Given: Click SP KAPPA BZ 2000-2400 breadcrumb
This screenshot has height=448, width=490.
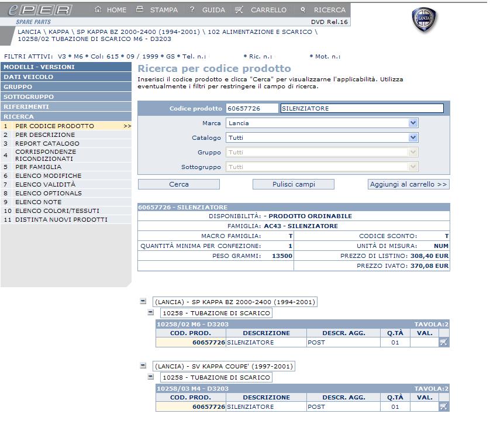Looking at the screenshot, I should pos(138,32).
